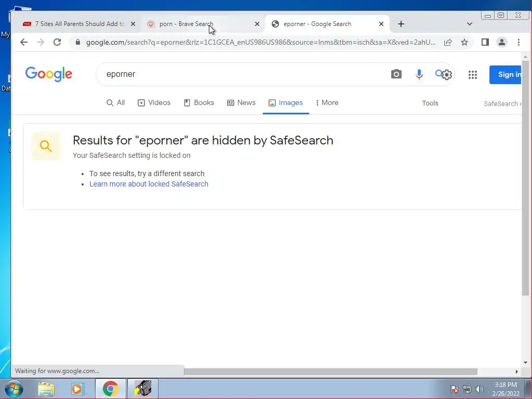The image size is (532, 399).
Task: Open a new tab with the plus button
Action: (x=401, y=24)
